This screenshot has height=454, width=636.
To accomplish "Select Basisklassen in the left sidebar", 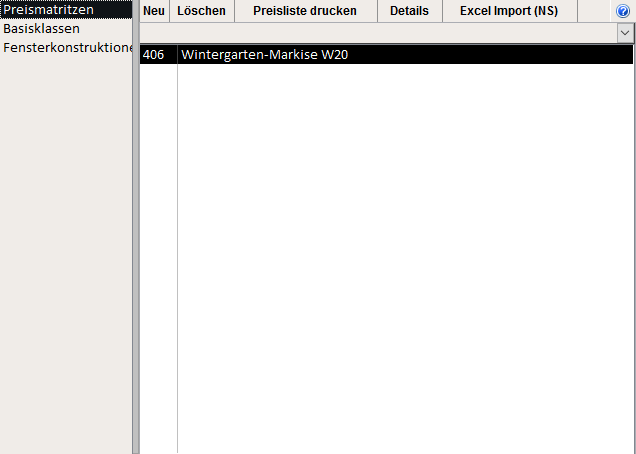I will (42, 28).
